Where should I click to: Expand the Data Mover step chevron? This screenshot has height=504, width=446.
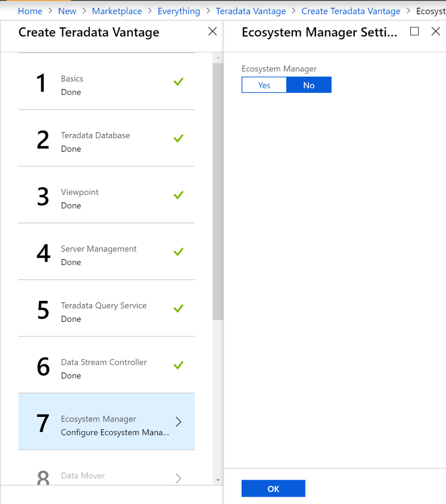178,478
